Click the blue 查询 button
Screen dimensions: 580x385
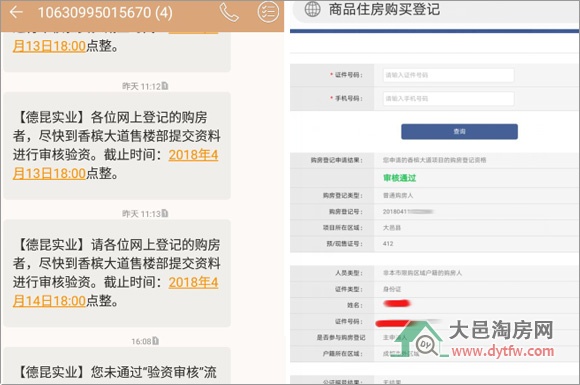[459, 132]
